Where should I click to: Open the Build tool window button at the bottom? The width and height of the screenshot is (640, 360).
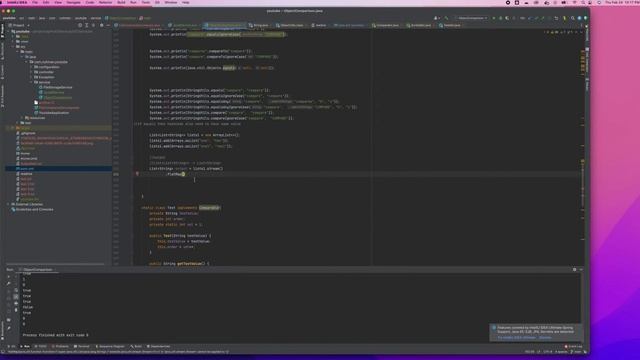pyautogui.click(x=136, y=347)
